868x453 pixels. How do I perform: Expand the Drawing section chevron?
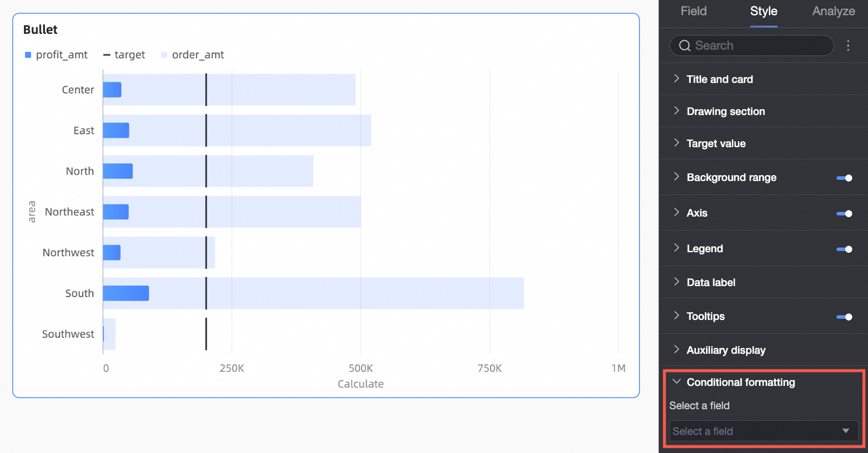pos(677,111)
